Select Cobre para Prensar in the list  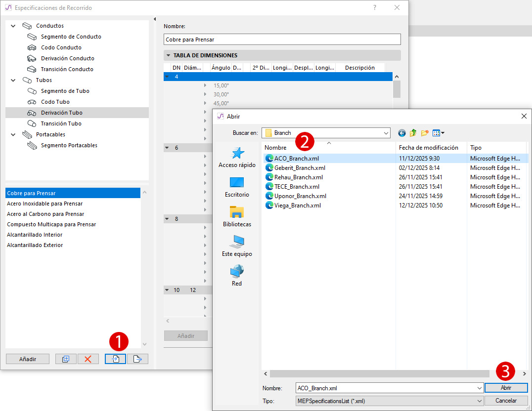click(x=73, y=193)
